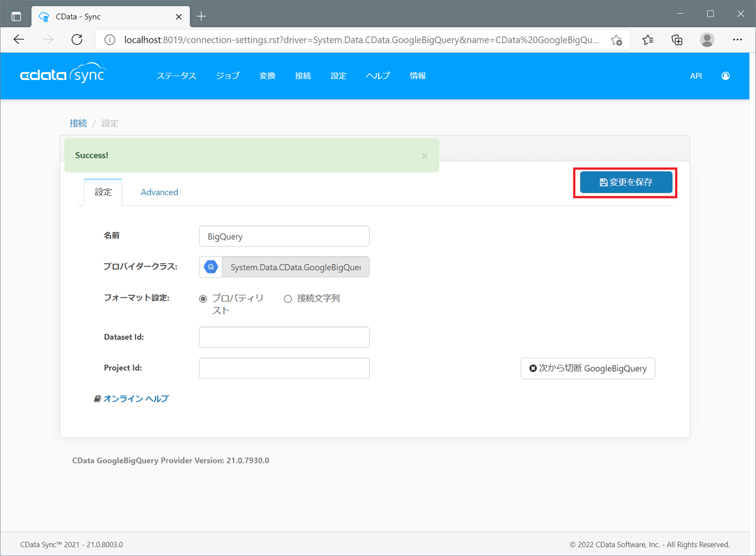Select the 接続文字列 radio button
Image resolution: width=756 pixels, height=556 pixels.
point(288,299)
